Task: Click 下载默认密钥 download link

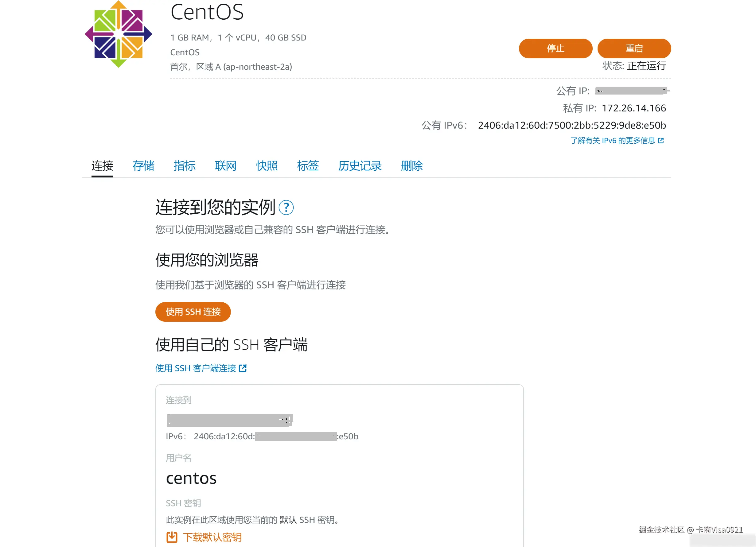Action: pyautogui.click(x=212, y=537)
